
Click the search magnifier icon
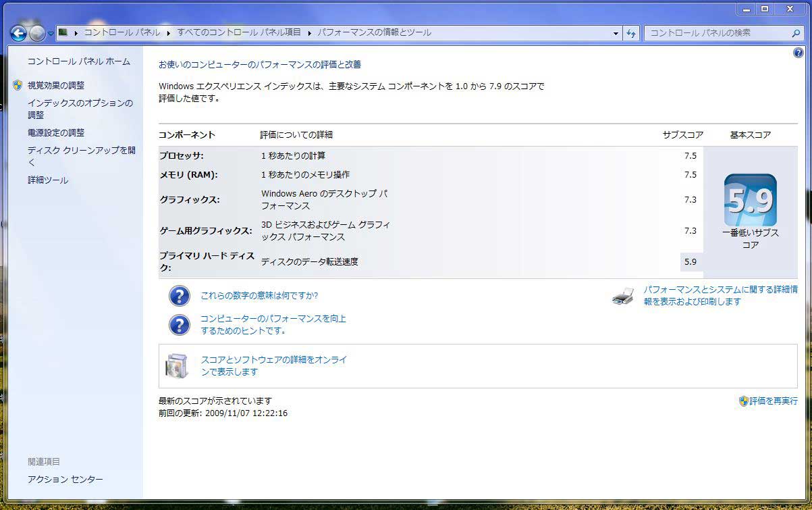(x=796, y=32)
